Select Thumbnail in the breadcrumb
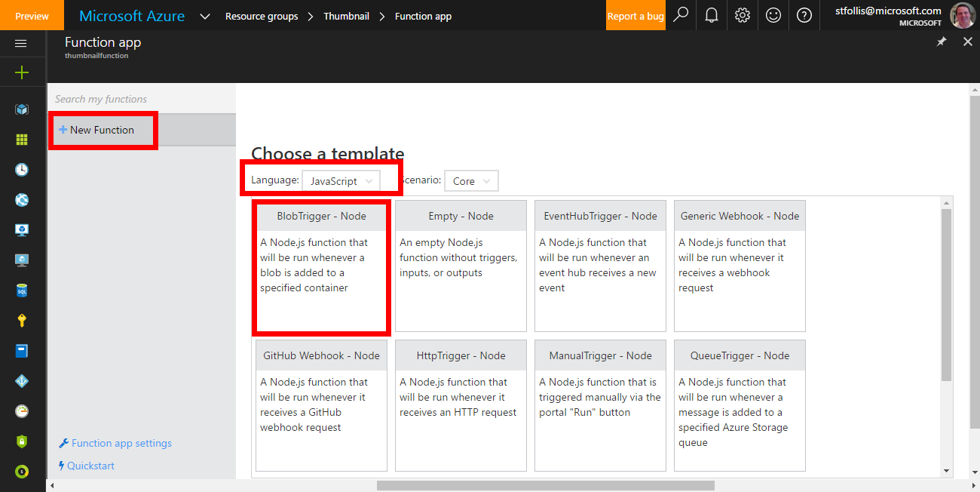This screenshot has height=492, width=980. (346, 17)
